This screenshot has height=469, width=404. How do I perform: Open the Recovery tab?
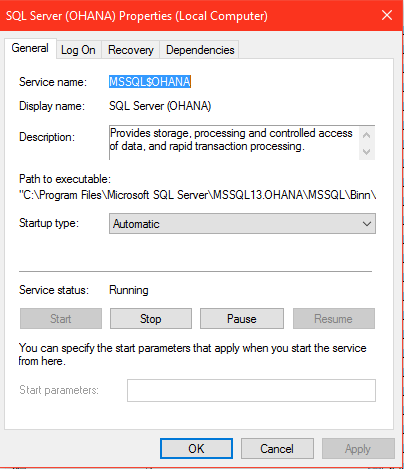131,50
